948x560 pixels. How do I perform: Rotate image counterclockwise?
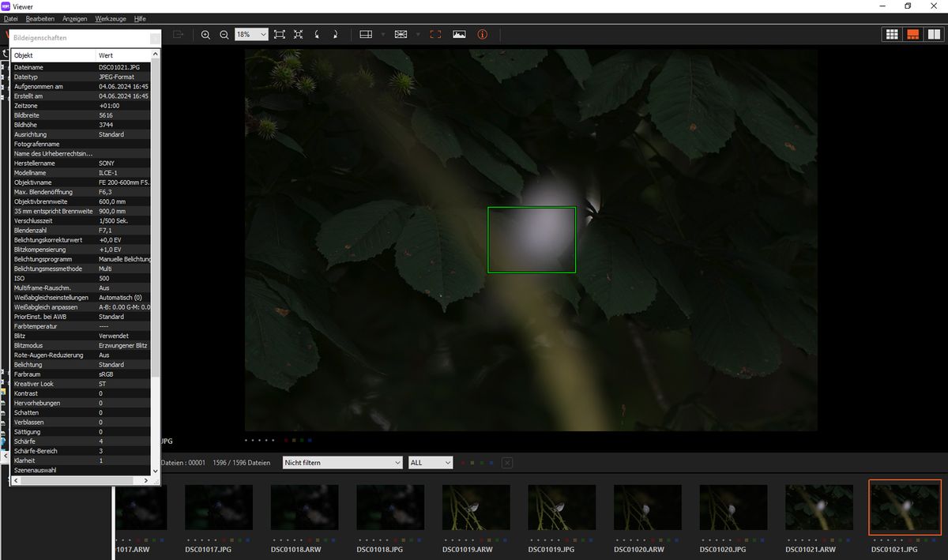[x=317, y=35]
